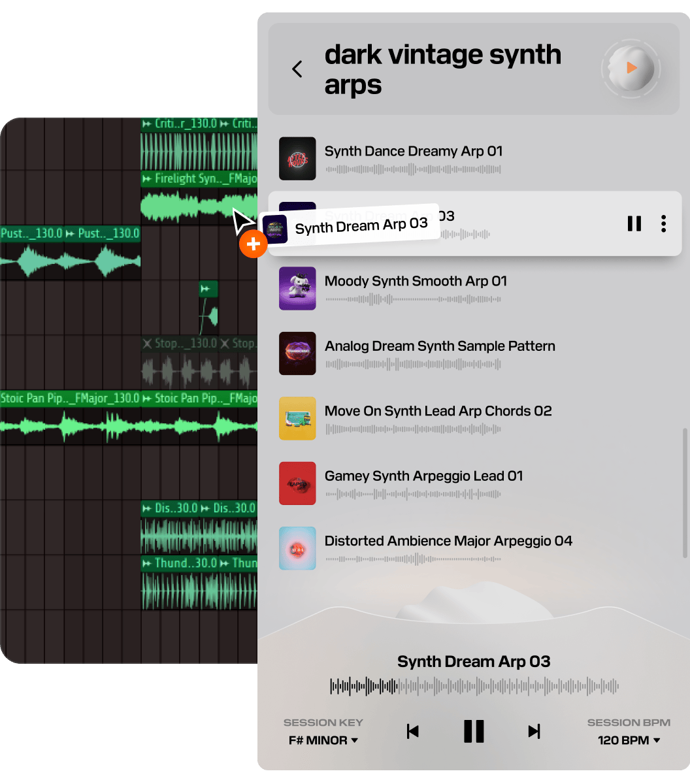This screenshot has height=784, width=690.
Task: Spin the play knob beside the search title
Action: 630,69
